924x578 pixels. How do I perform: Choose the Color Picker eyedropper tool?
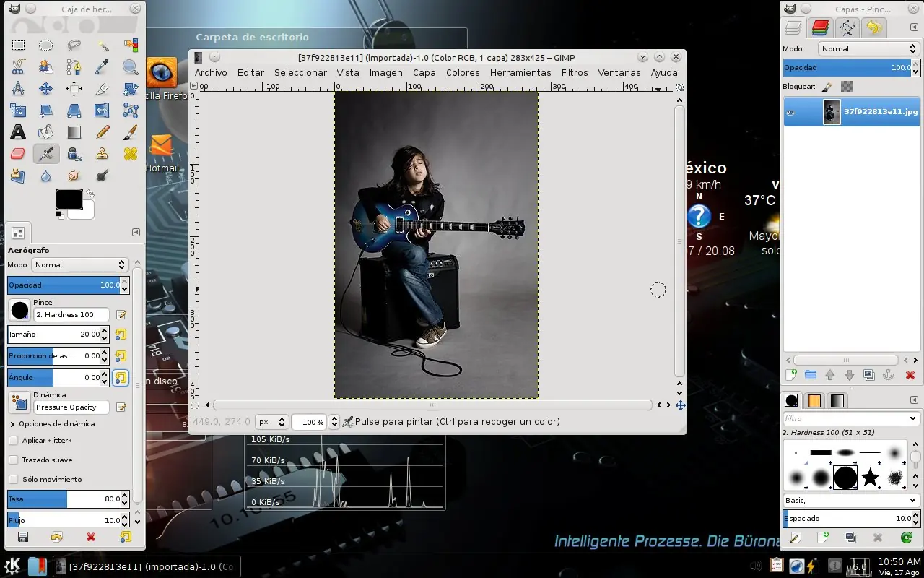pos(102,67)
